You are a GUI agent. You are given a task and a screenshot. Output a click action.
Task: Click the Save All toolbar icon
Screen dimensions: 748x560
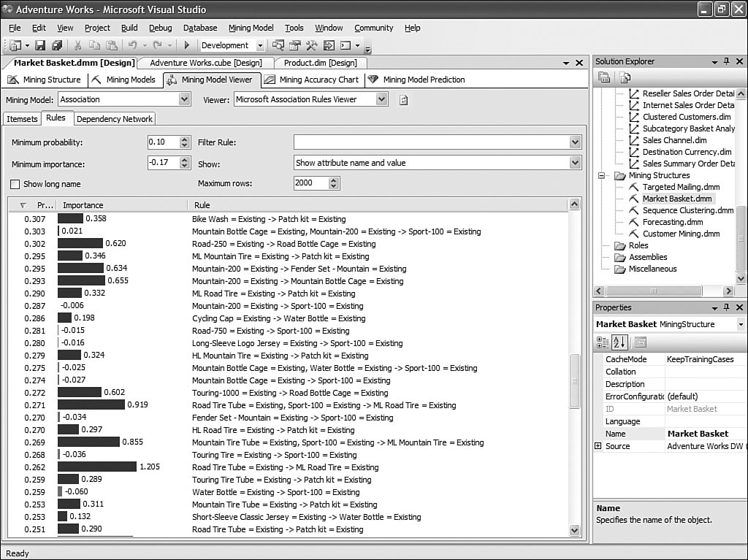56,45
